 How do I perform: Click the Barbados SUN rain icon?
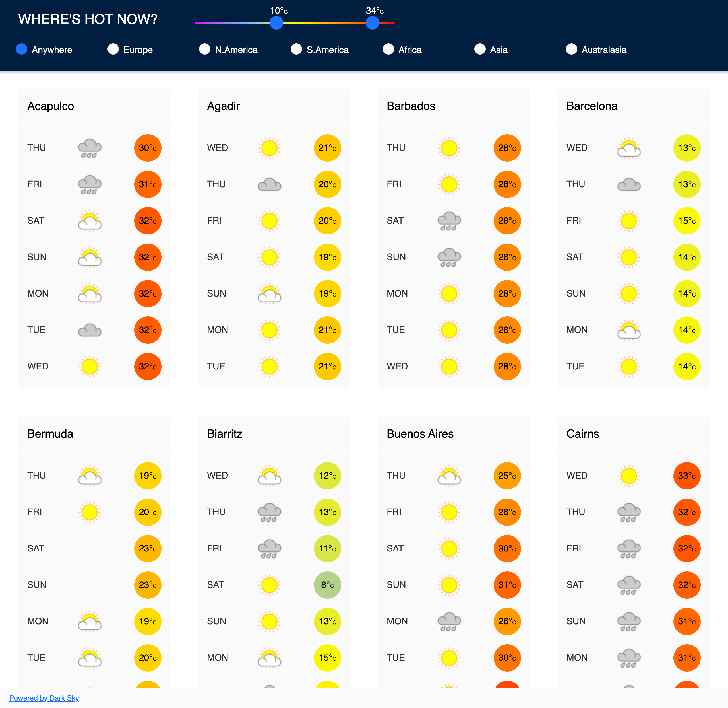[449, 257]
